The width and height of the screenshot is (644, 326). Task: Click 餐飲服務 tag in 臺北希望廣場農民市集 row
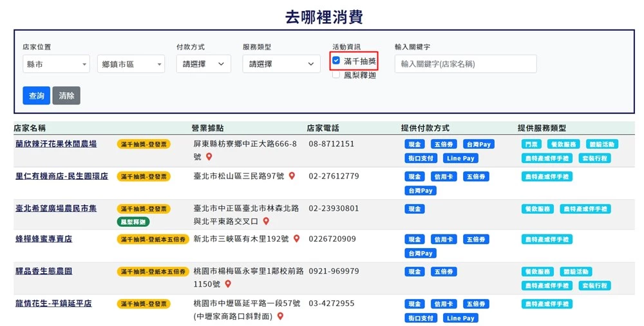tap(538, 209)
